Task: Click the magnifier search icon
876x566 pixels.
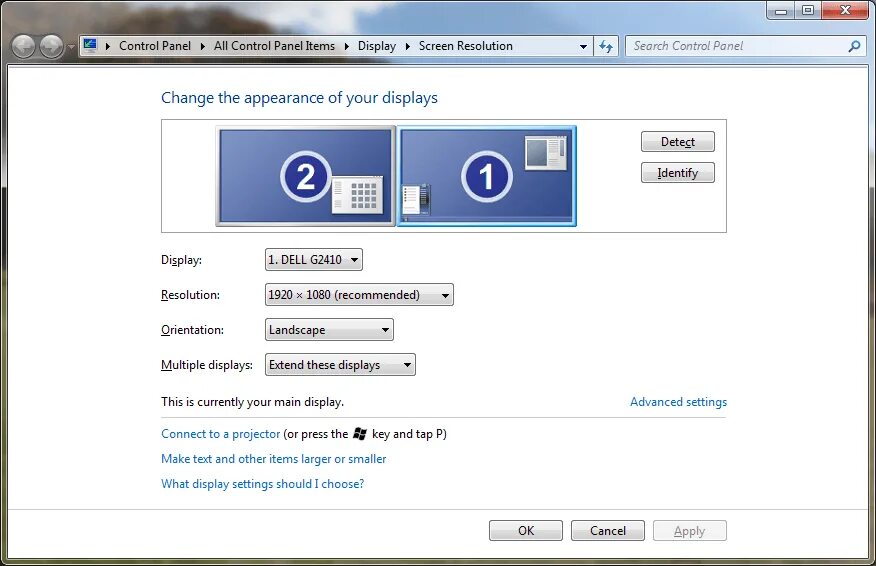Action: coord(855,46)
